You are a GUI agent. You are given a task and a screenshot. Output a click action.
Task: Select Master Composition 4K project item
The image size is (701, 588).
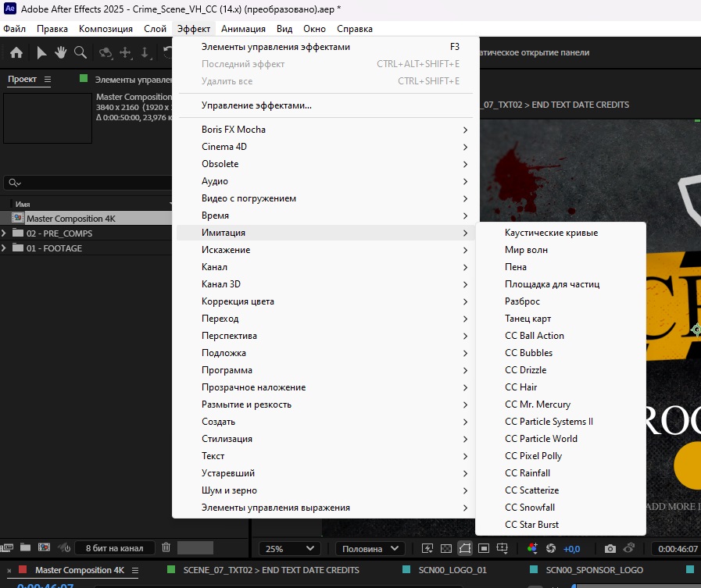pyautogui.click(x=70, y=219)
